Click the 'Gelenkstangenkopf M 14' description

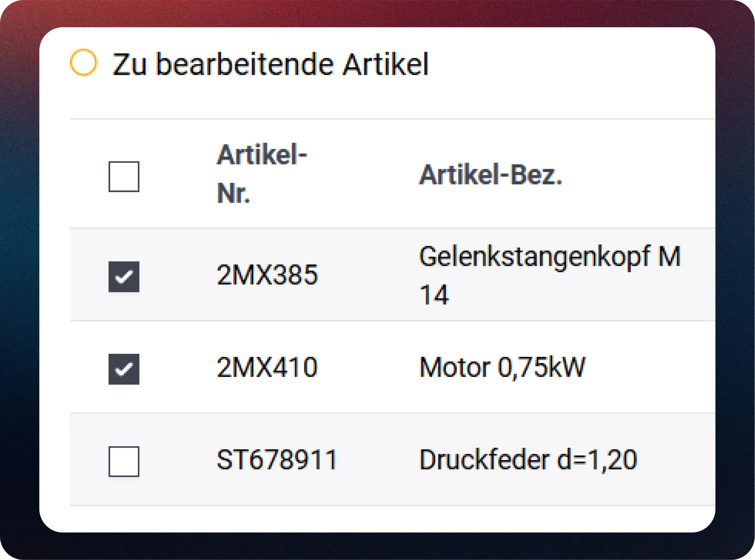coord(549,275)
